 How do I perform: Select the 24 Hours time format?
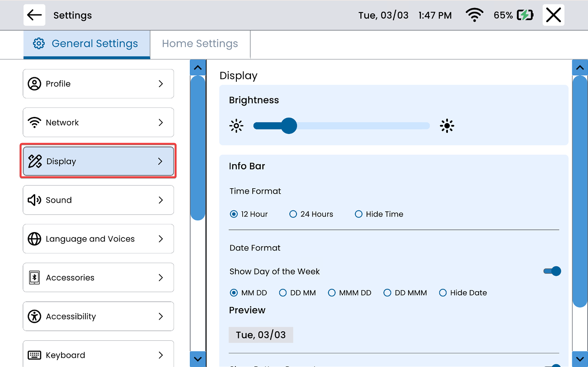click(293, 214)
